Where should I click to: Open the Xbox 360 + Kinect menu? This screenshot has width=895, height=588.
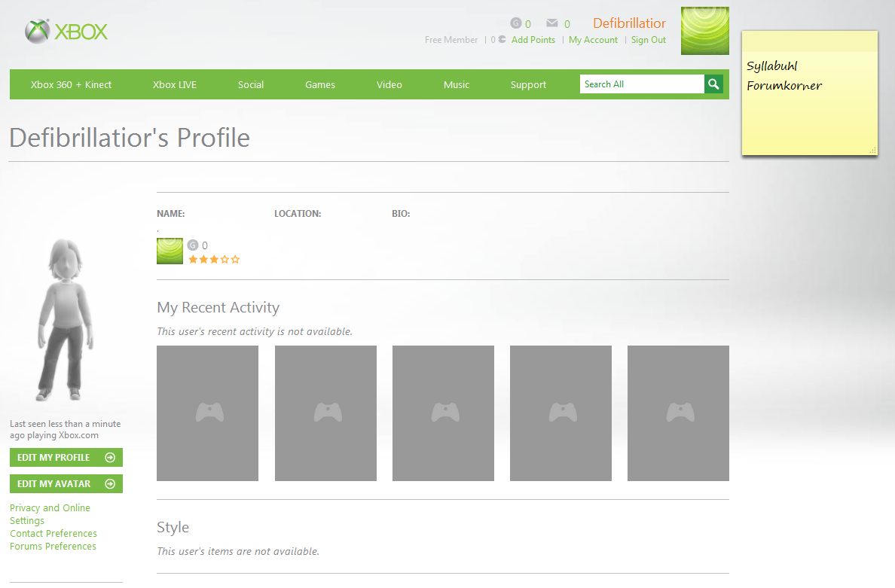point(71,84)
